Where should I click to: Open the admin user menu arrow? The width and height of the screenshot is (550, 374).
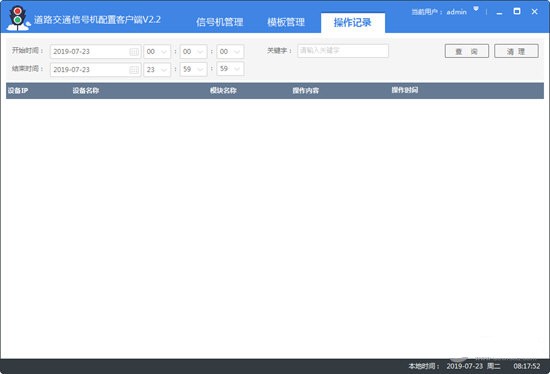click(476, 9)
